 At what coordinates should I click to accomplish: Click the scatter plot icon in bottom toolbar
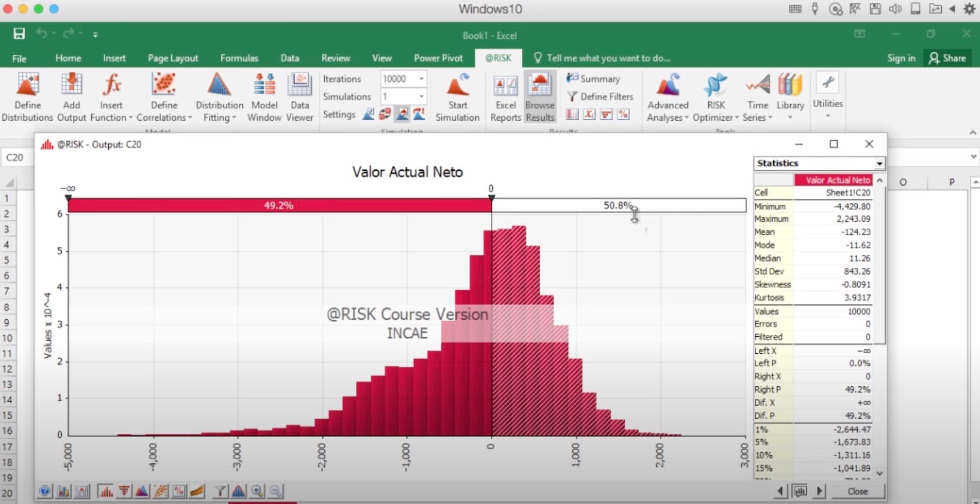[x=161, y=491]
